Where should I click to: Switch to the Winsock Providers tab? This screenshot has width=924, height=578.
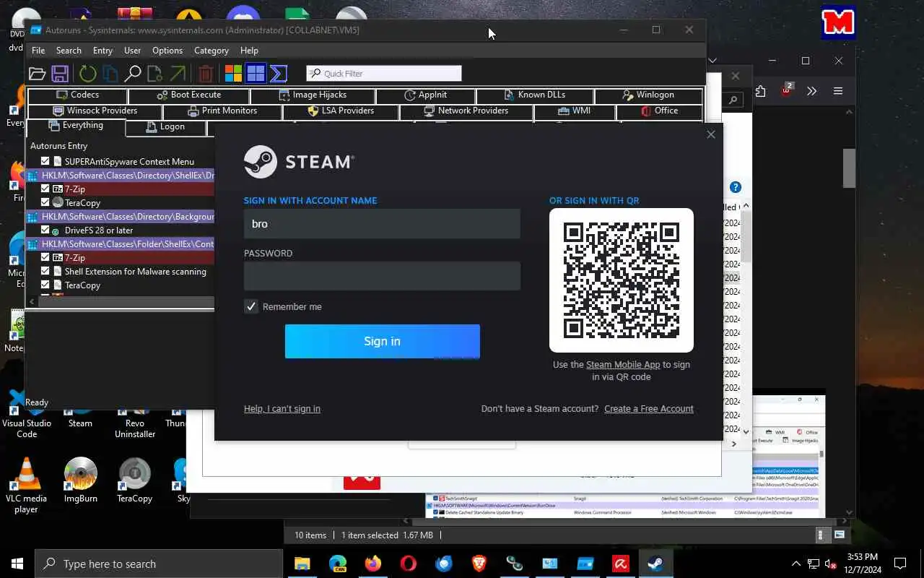click(x=95, y=111)
